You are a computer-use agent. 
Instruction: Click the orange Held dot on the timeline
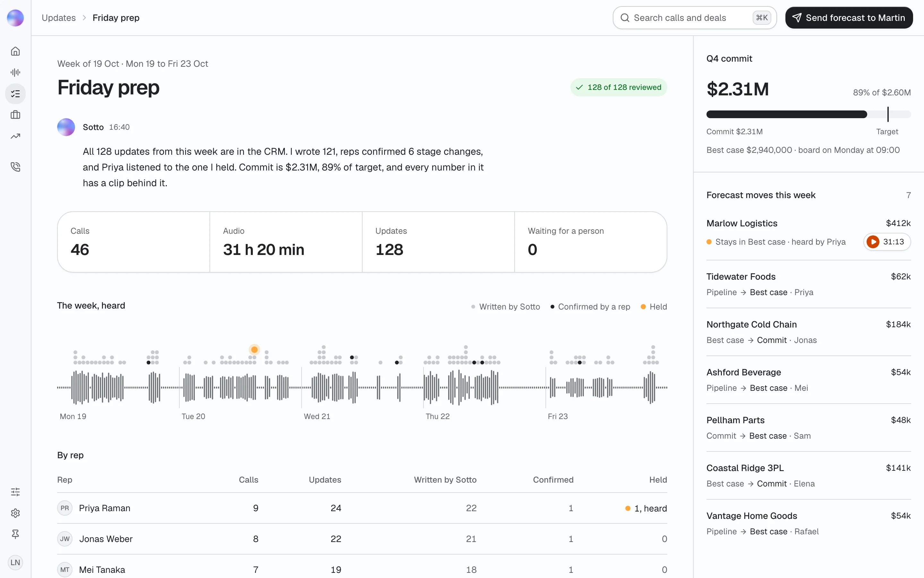coord(254,349)
